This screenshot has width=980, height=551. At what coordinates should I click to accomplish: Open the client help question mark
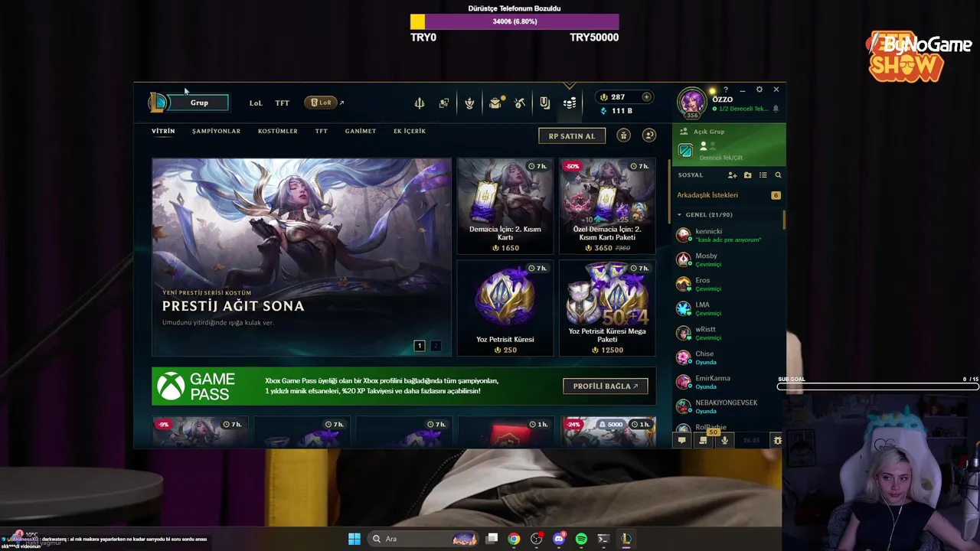pos(726,90)
